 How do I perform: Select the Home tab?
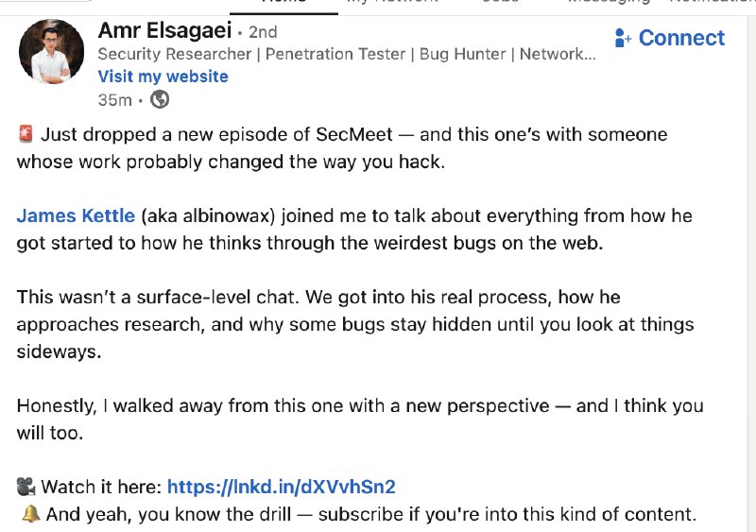point(283,3)
